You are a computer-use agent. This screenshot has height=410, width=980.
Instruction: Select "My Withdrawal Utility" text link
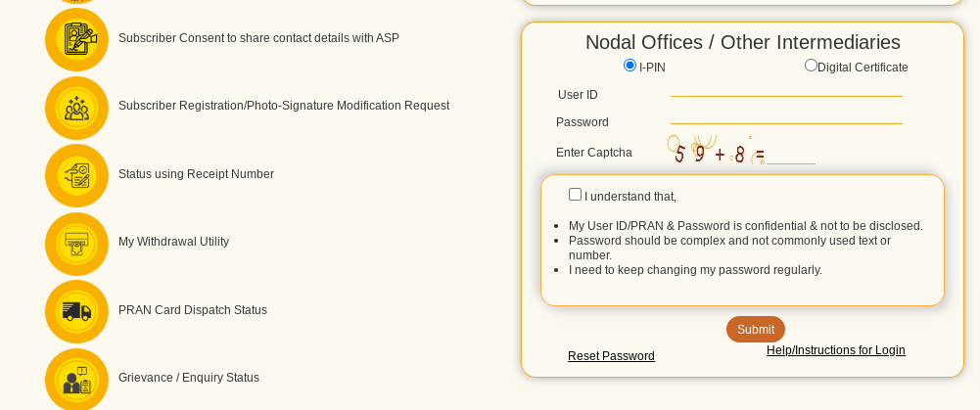(173, 242)
